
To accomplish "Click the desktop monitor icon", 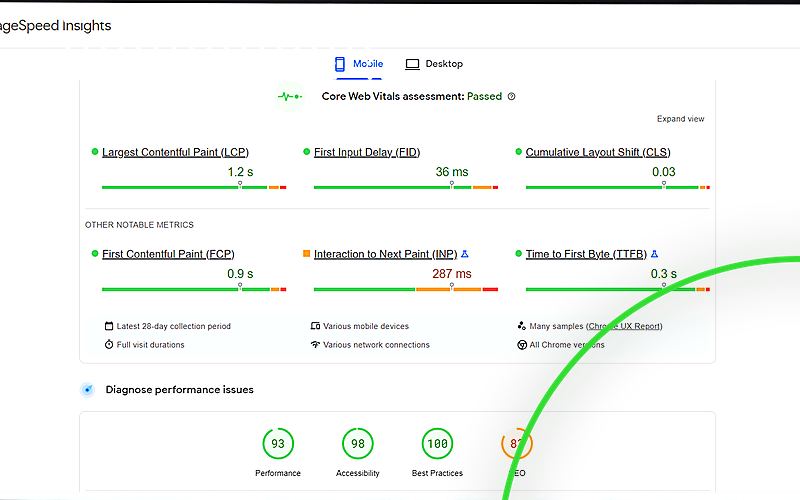I will point(412,64).
